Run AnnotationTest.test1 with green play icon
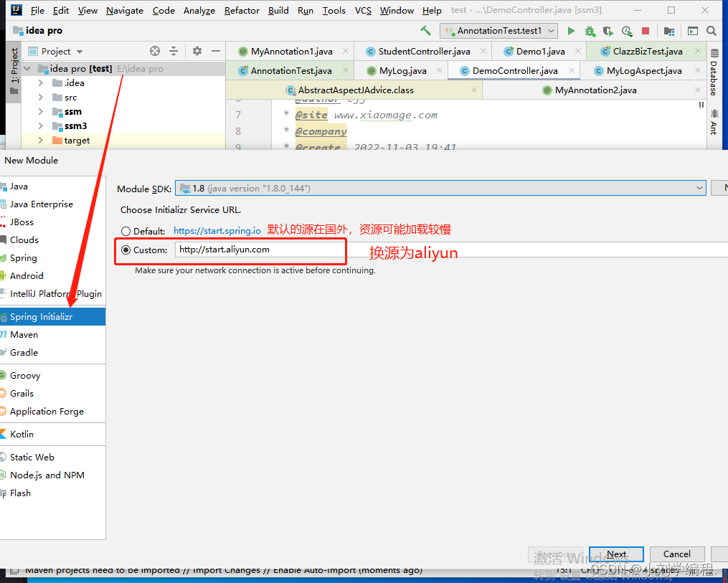 coord(571,31)
